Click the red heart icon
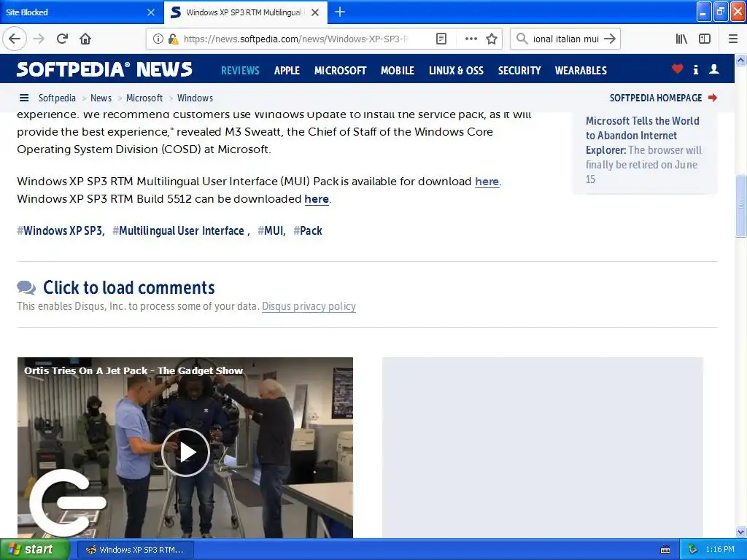The height and width of the screenshot is (560, 747). [x=678, y=69]
